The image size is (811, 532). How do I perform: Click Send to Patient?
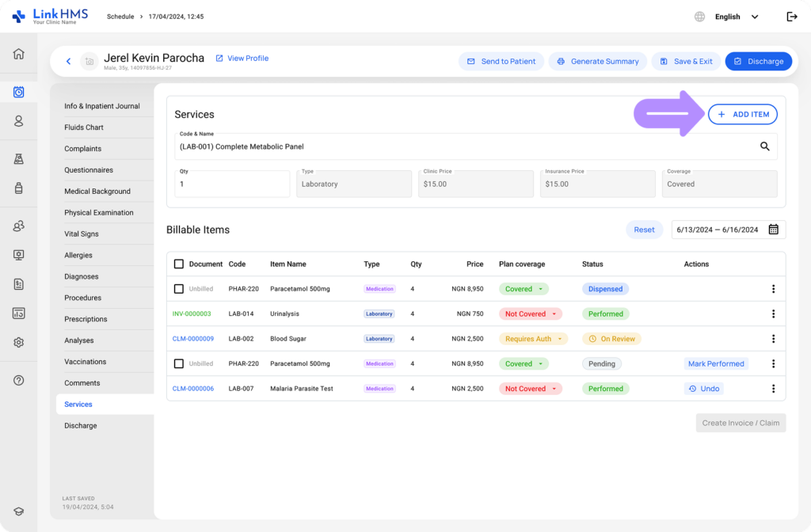tap(501, 61)
